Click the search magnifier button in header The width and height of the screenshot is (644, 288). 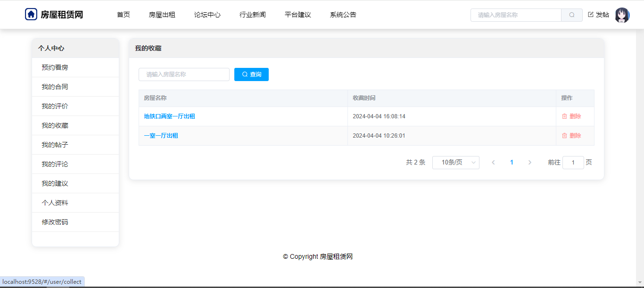point(572,15)
